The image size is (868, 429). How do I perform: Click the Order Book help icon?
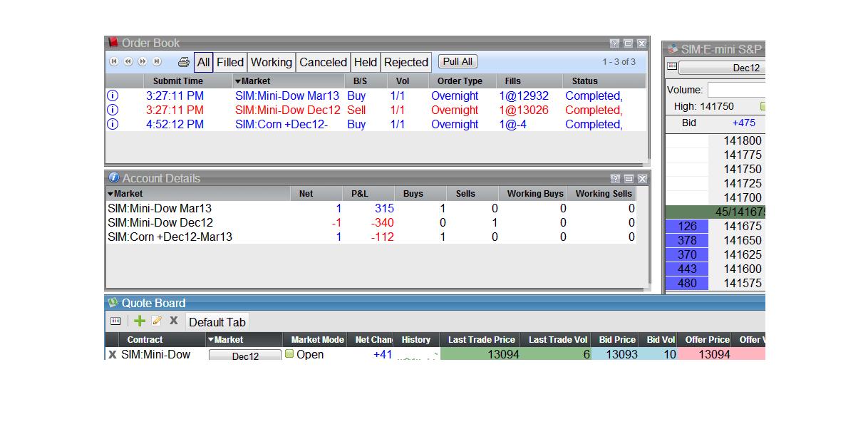point(615,43)
